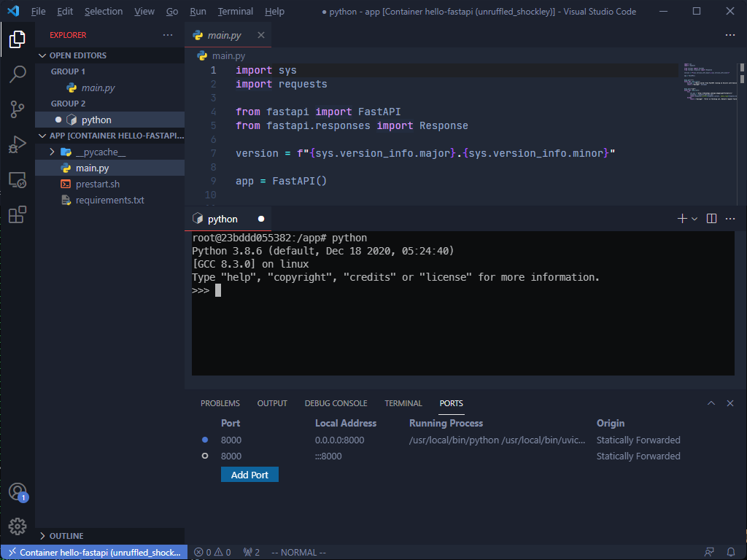
Task: Click the NORMAL vim mode indicator
Action: 298,553
